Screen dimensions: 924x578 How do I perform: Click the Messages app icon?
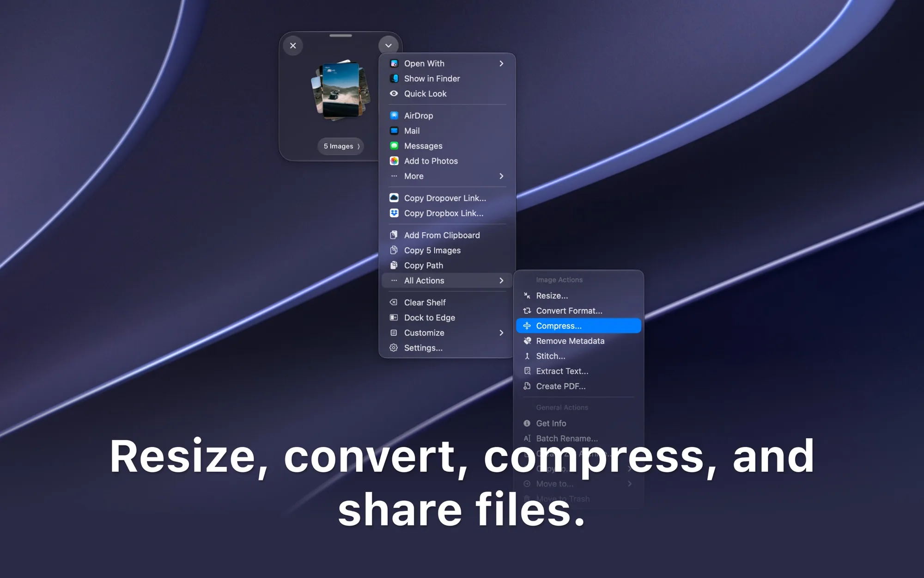pyautogui.click(x=394, y=146)
